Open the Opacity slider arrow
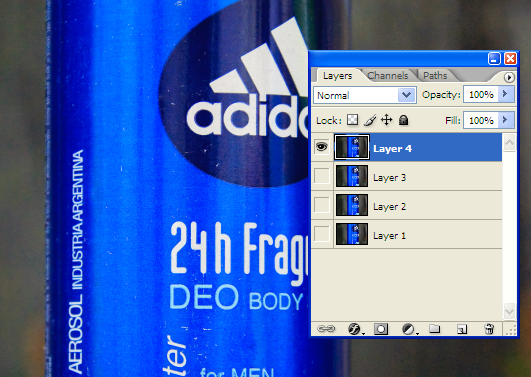Viewport: 531px width, 377px height. 506,94
